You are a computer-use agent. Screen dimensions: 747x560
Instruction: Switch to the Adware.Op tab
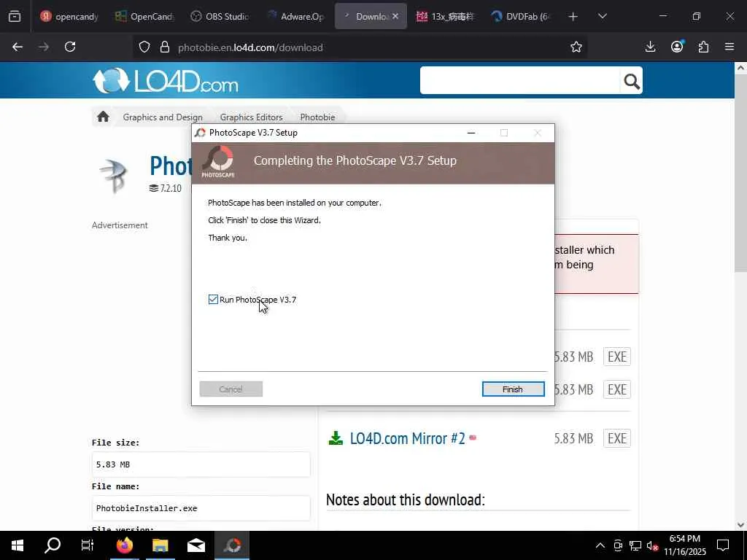pyautogui.click(x=295, y=17)
